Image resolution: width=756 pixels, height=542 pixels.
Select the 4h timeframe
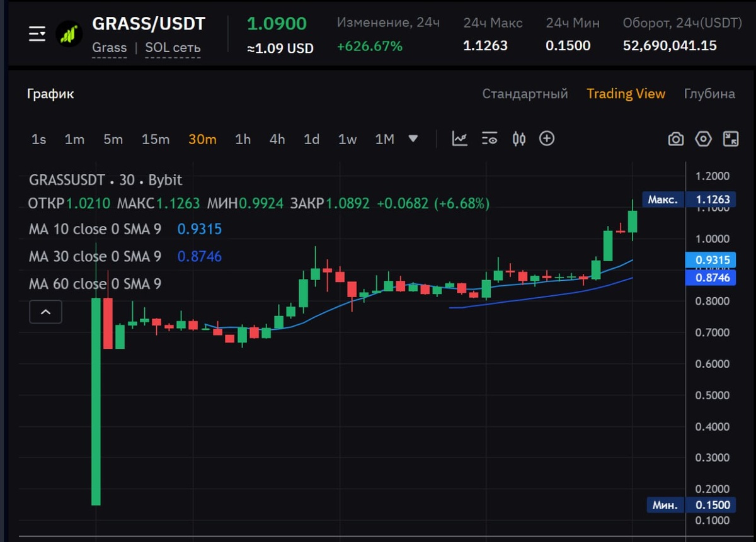277,139
